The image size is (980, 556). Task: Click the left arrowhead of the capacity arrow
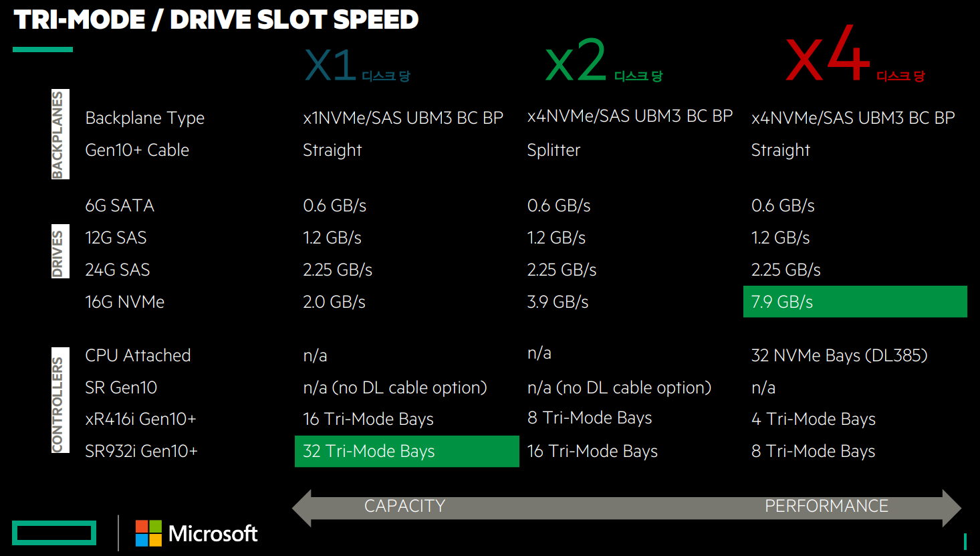pos(303,506)
